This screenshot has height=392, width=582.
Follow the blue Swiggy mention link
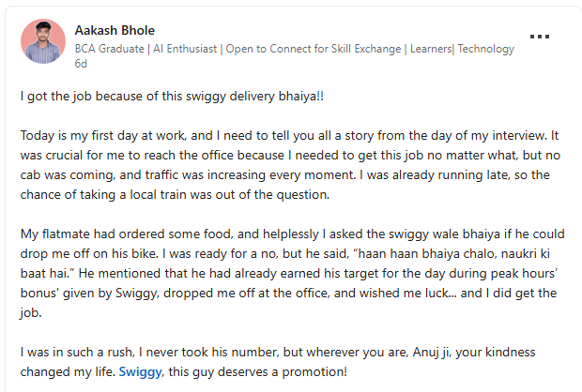tap(140, 372)
